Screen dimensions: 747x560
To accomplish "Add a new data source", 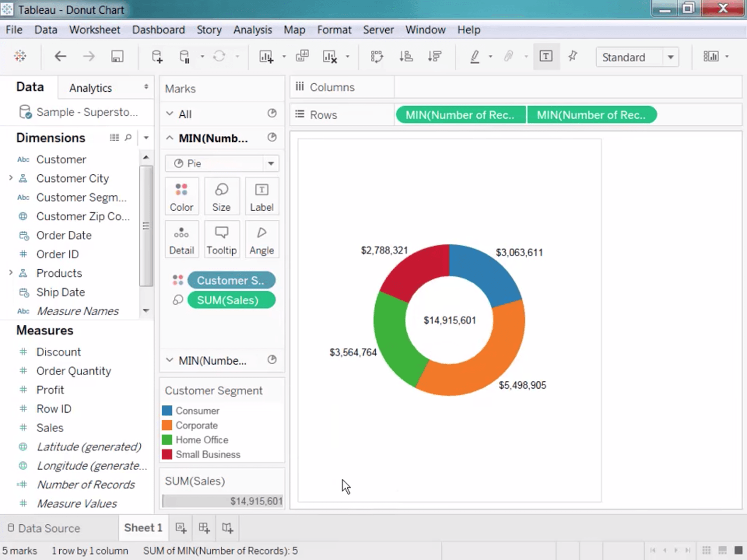I will (x=157, y=56).
